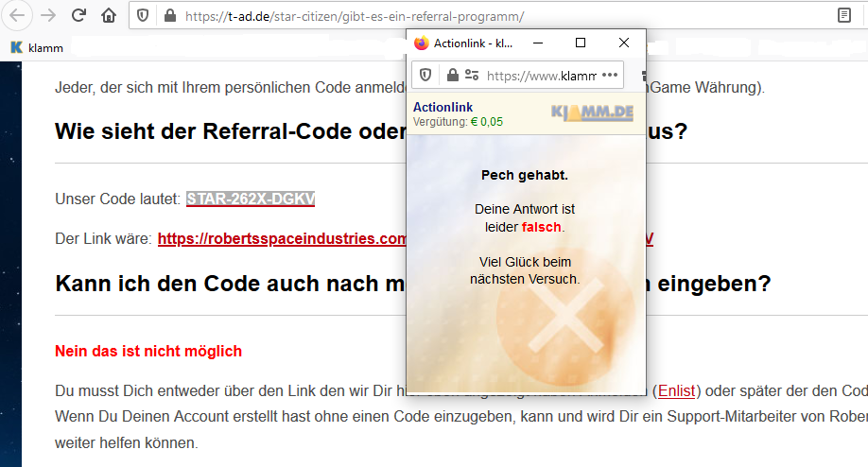
Task: Click the shield icon in Actionlink popup
Action: 425,76
